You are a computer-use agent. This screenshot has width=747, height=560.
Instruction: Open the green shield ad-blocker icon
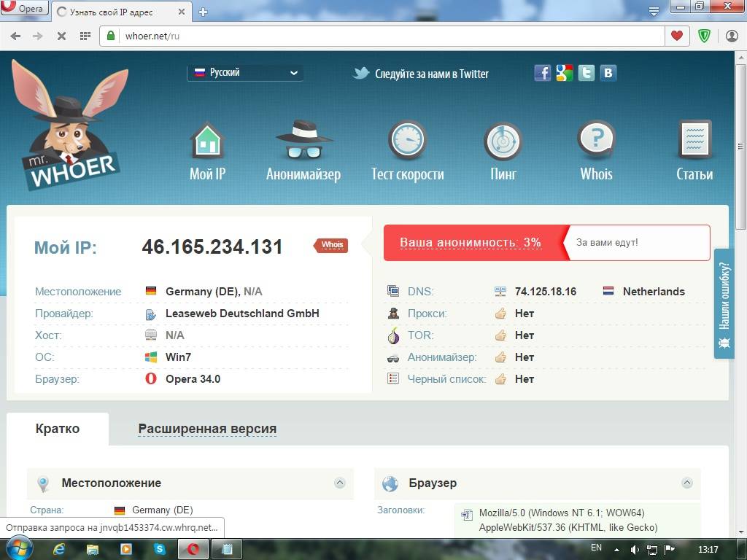click(x=704, y=36)
